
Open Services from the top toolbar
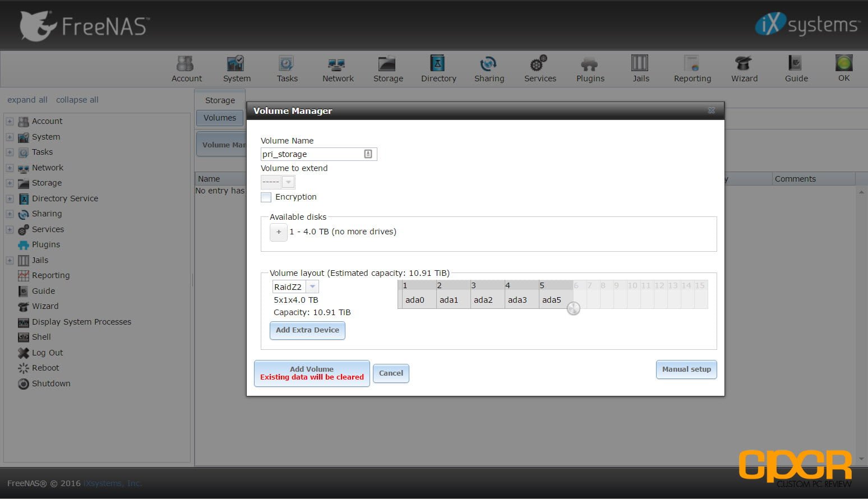pos(540,69)
